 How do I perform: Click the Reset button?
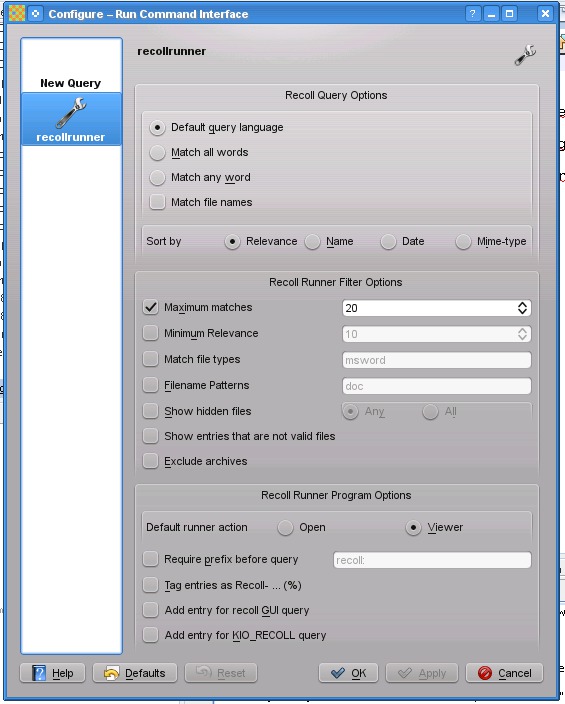tap(221, 673)
